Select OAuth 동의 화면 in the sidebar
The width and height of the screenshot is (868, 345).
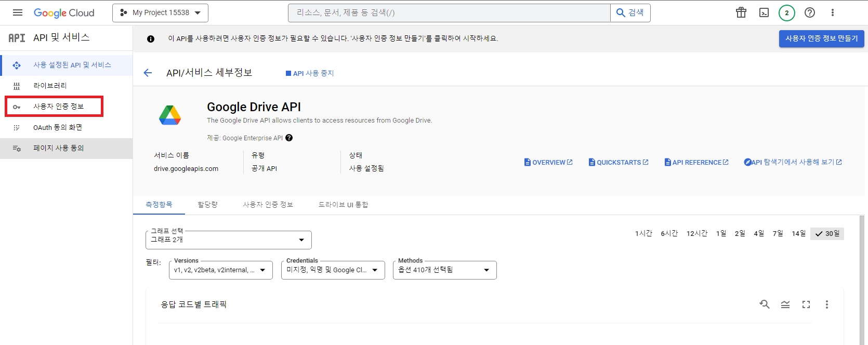(x=67, y=127)
